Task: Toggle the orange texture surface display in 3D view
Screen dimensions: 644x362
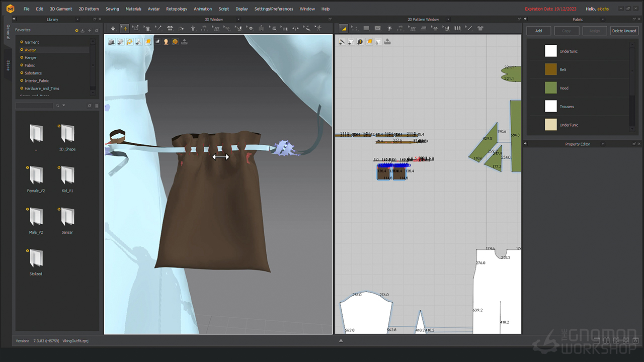Action: (148, 42)
